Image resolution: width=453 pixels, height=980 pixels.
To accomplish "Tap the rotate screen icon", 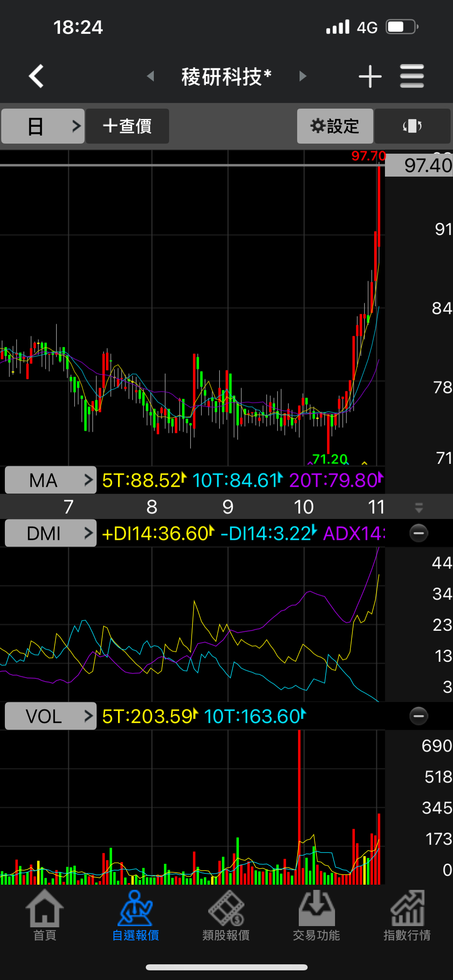I will [412, 126].
